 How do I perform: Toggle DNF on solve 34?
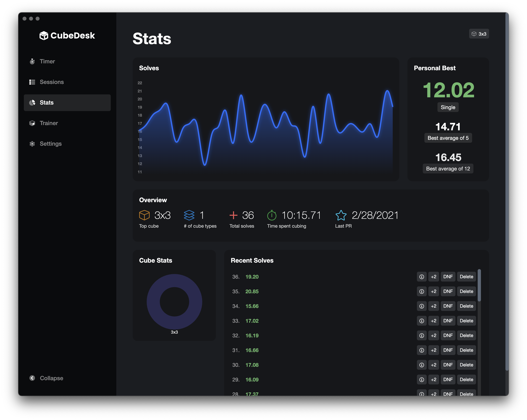coord(448,306)
